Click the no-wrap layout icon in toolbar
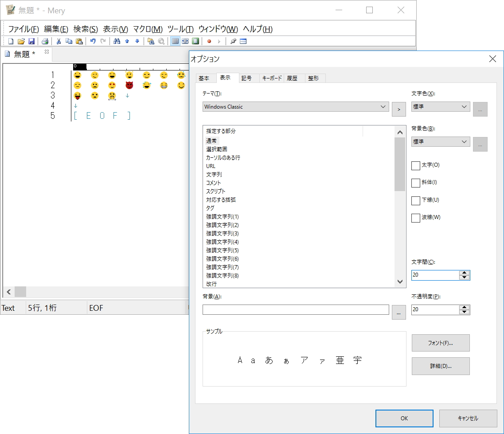504x434 pixels. [175, 41]
